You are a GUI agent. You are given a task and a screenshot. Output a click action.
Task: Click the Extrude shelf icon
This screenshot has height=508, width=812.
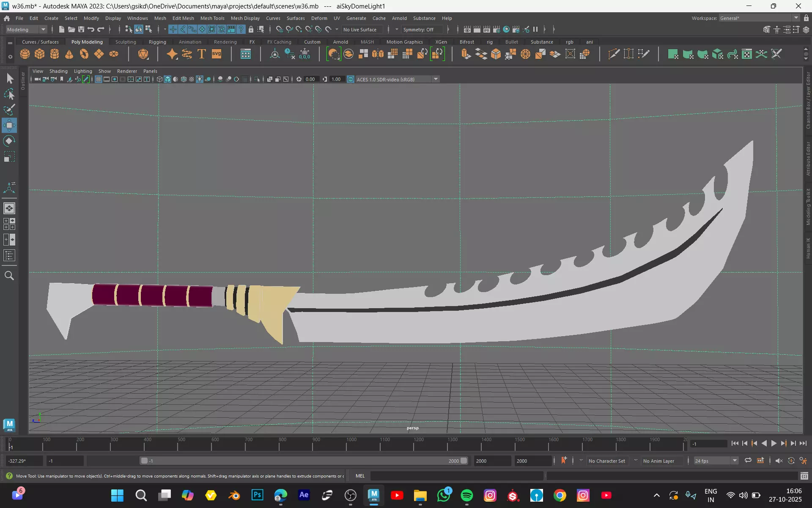(466, 54)
